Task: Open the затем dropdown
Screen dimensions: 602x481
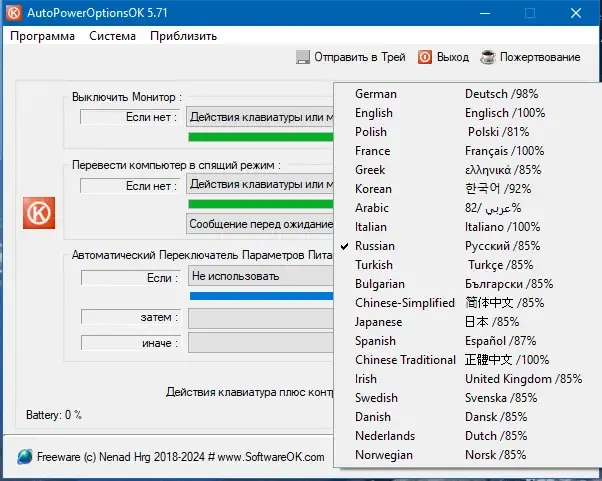Action: pyautogui.click(x=261, y=319)
